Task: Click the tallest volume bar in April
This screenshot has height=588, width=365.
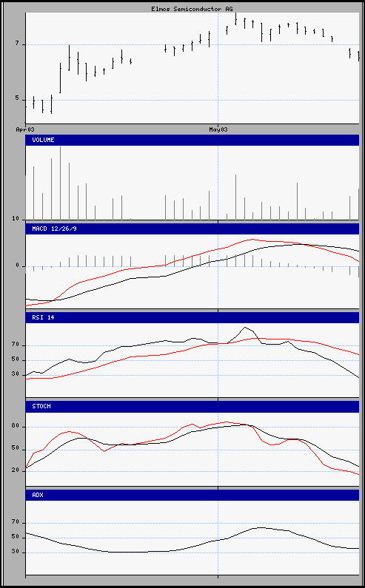Action: (61, 183)
